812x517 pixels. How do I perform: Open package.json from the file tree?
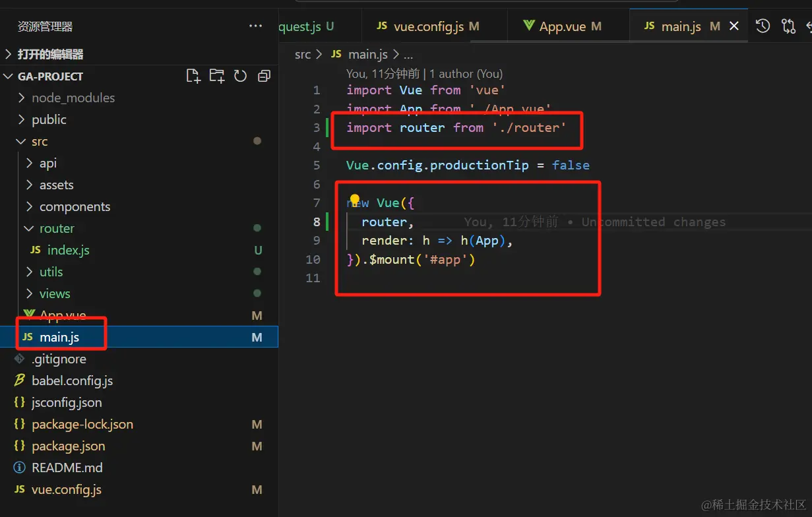pyautogui.click(x=68, y=446)
